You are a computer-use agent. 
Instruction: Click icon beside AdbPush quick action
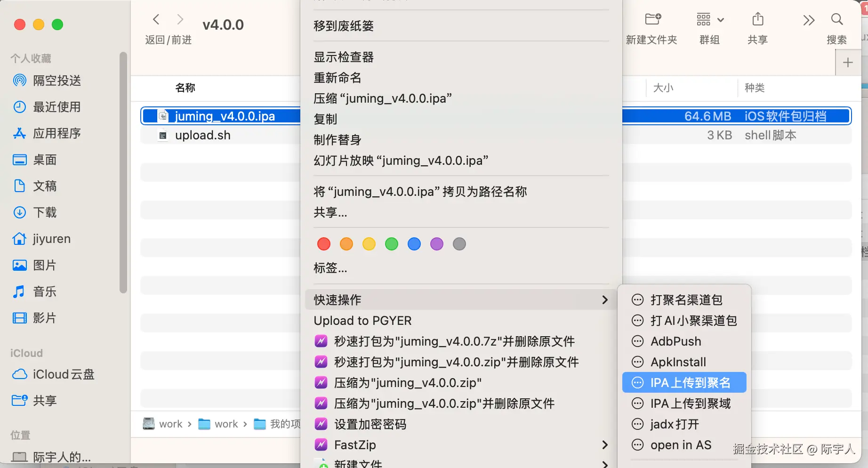[x=637, y=341]
